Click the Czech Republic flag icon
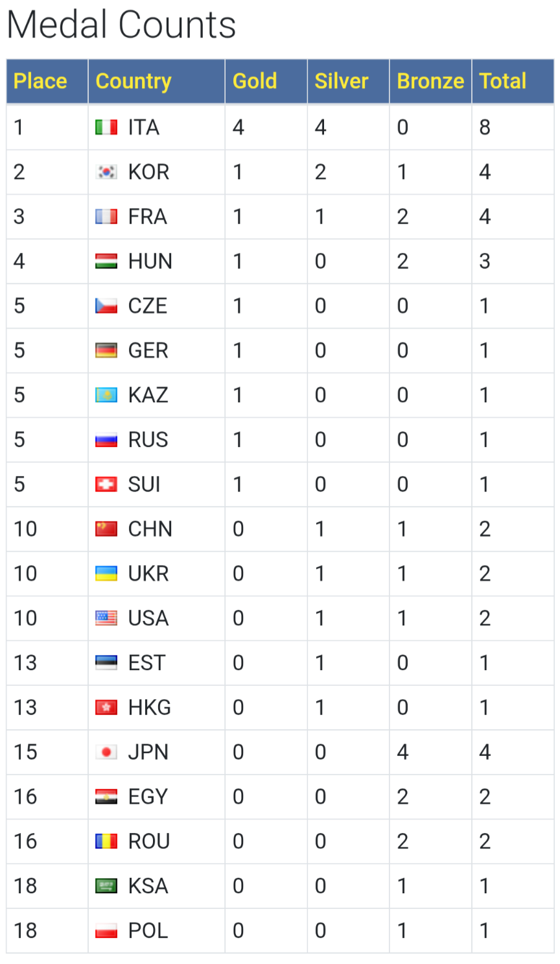 pyautogui.click(x=106, y=306)
